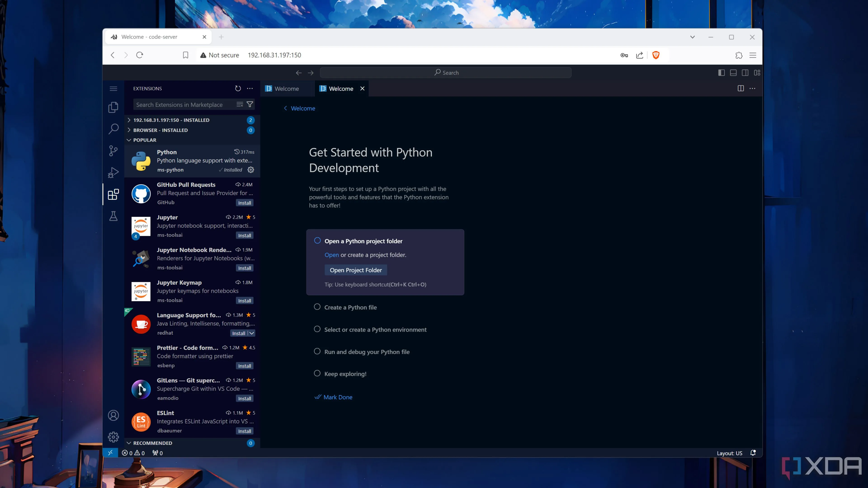Open the Testing flask icon
Screen dimensions: 868x488
(113, 216)
